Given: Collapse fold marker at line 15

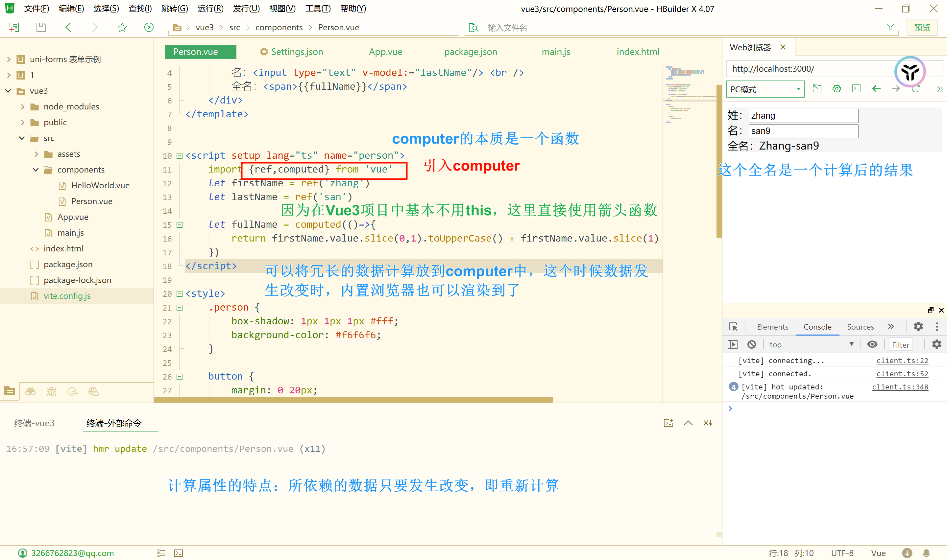Looking at the screenshot, I should pyautogui.click(x=180, y=224).
